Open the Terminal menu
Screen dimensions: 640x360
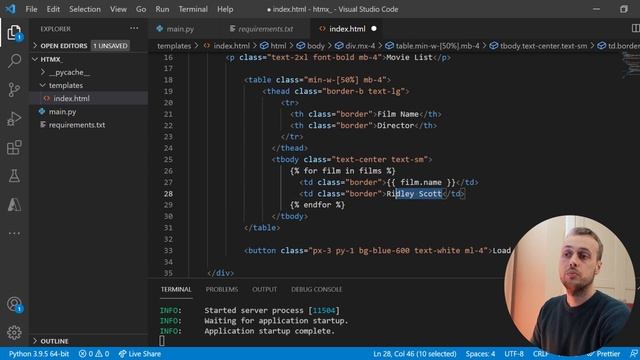tap(193, 9)
